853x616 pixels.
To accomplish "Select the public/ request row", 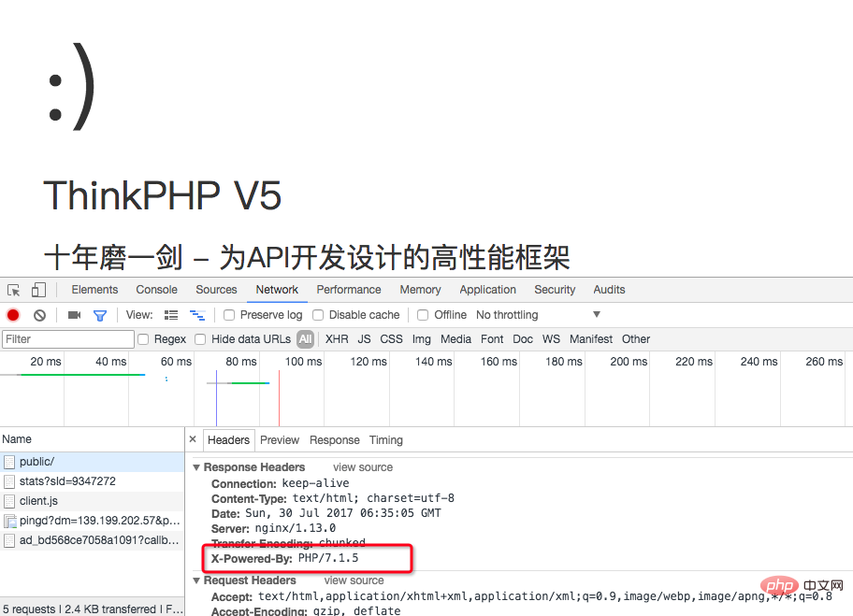I will click(93, 462).
